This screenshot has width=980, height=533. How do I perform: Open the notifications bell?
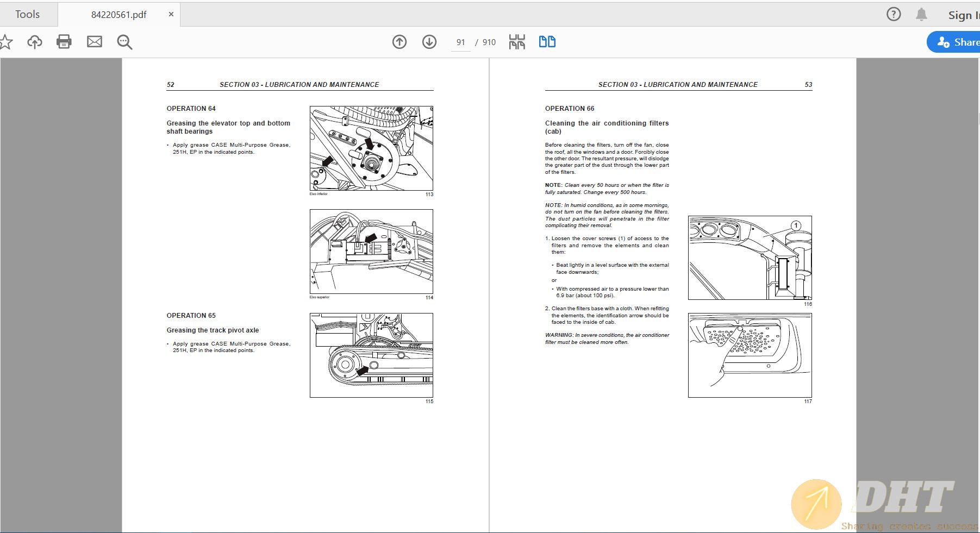point(921,15)
